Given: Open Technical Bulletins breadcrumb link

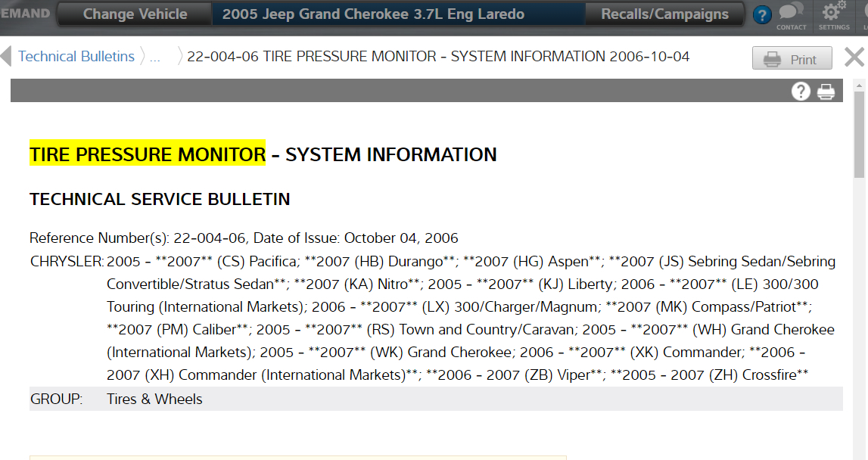Looking at the screenshot, I should 76,57.
